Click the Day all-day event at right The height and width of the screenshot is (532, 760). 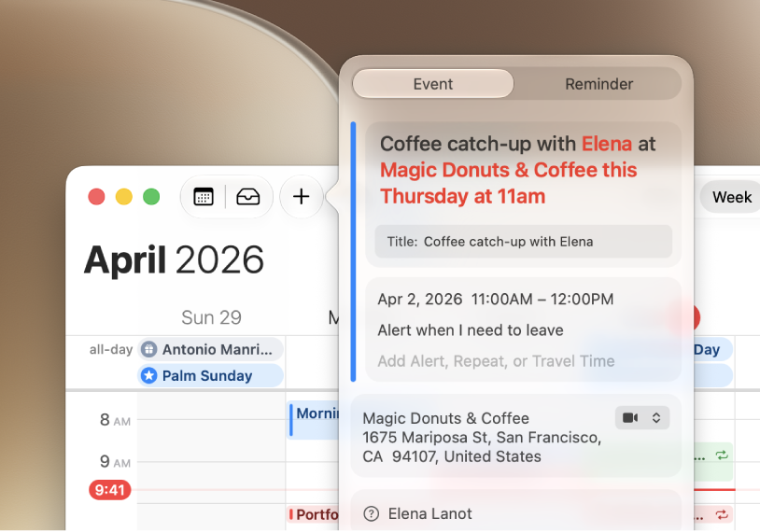point(713,349)
